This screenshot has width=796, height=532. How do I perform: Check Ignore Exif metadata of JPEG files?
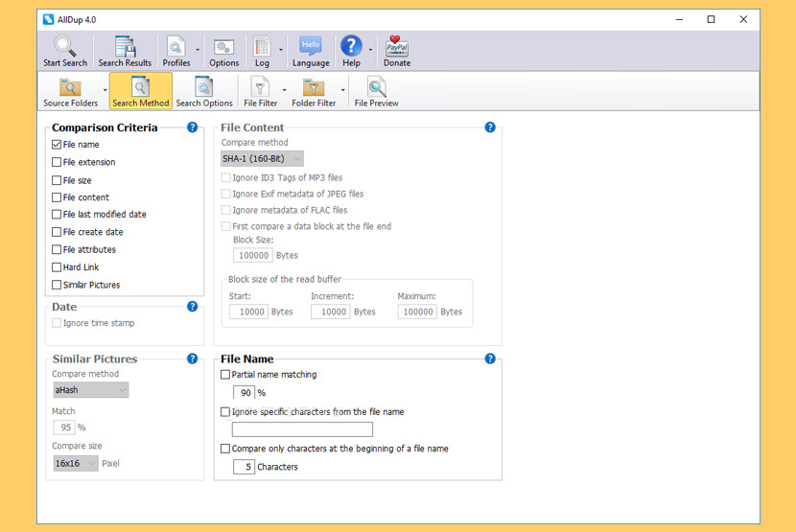coord(226,194)
